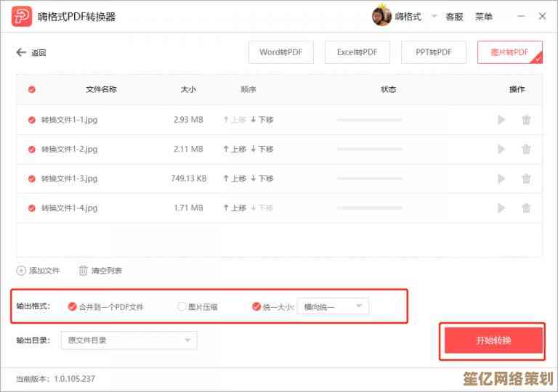Click the 添加文件 plus icon
The height and width of the screenshot is (392, 558).
[x=21, y=271]
